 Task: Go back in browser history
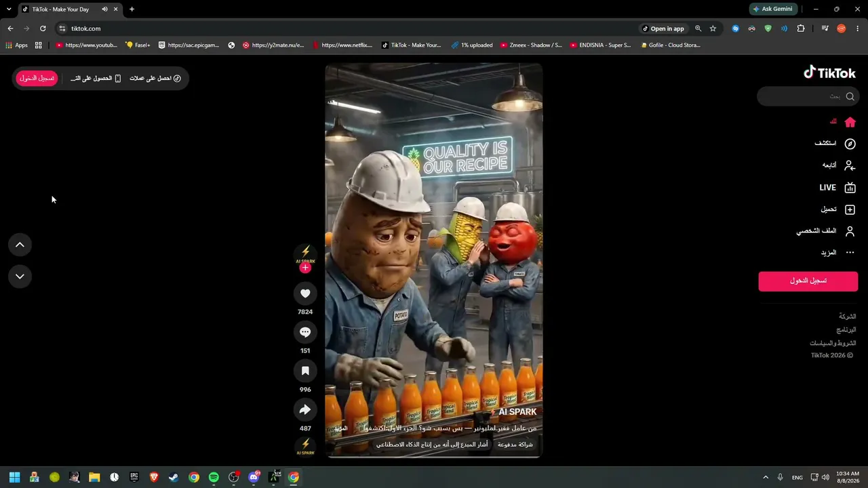pos(10,28)
